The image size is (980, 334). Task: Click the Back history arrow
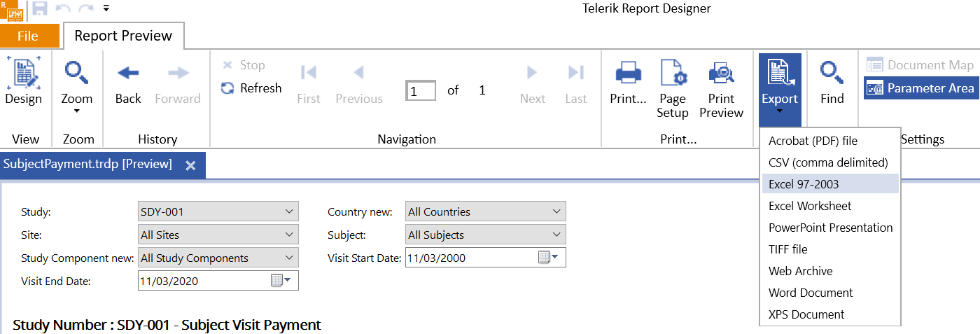point(128,73)
